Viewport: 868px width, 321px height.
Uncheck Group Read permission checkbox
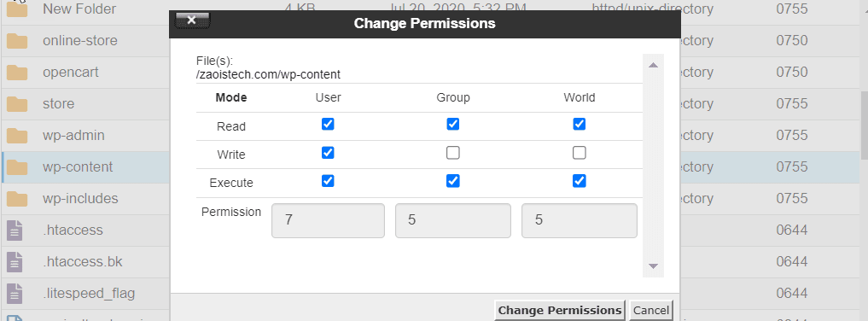click(x=453, y=124)
